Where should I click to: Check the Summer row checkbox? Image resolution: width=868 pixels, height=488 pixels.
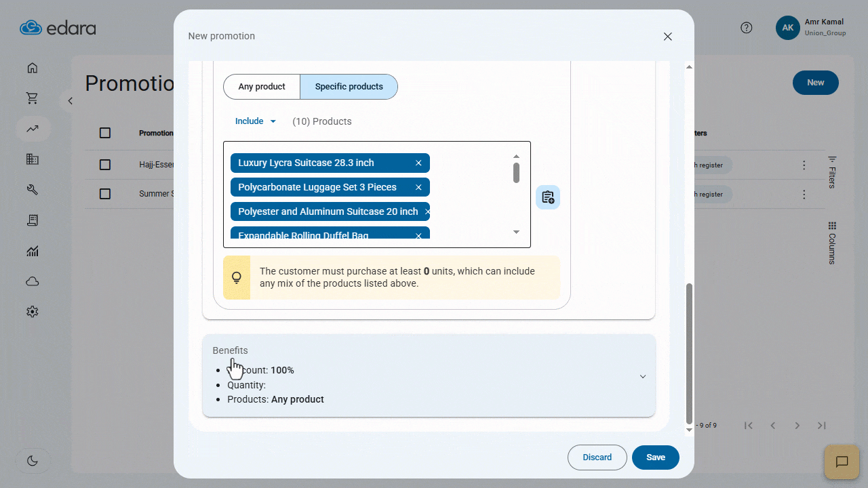105,194
